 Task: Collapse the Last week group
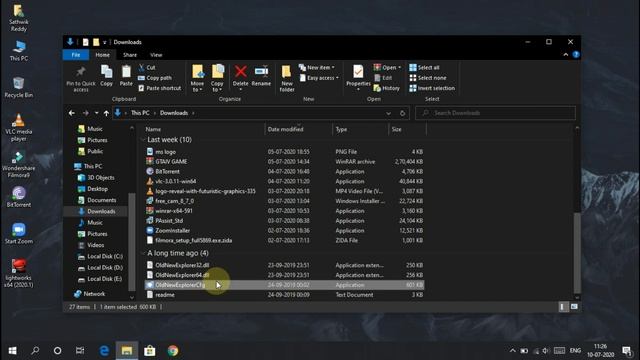click(x=143, y=140)
